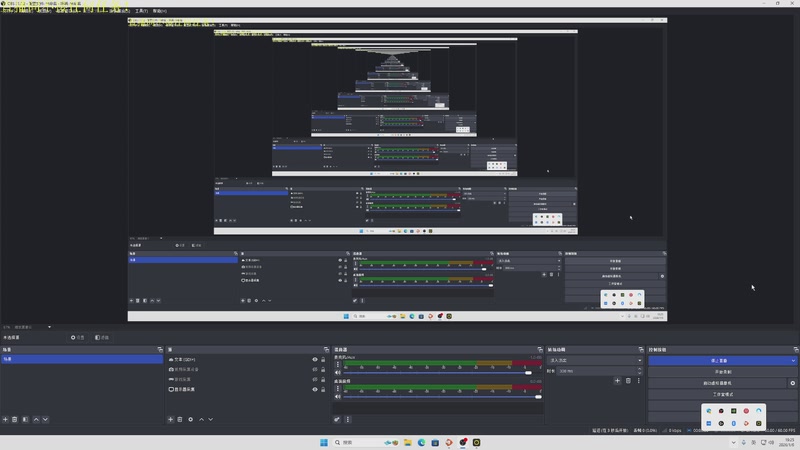Open the Help (H) menu
This screenshot has height=450, width=800.
pyautogui.click(x=160, y=11)
